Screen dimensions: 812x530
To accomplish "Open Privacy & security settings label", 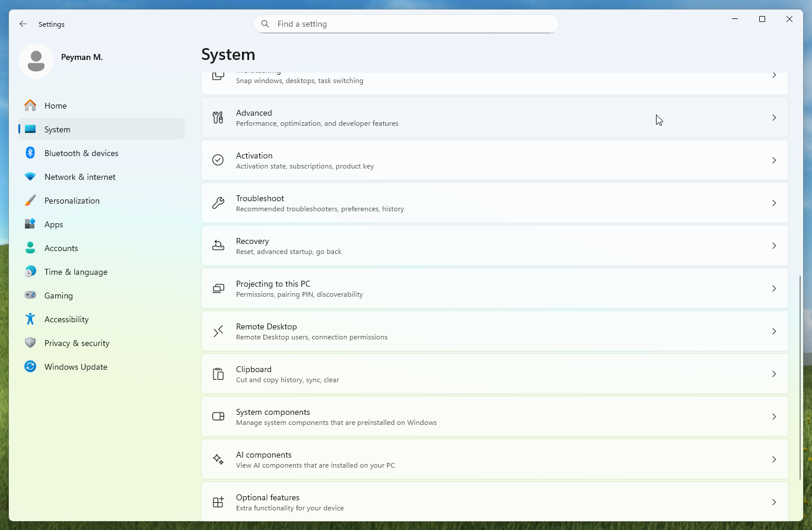I will pos(77,343).
